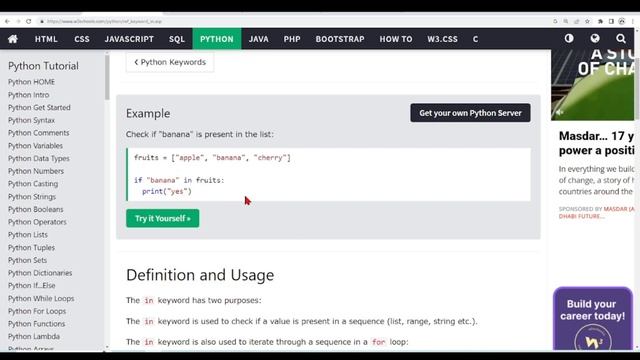Open the PHP tutorial tab
The image size is (640, 360).
coord(292,39)
